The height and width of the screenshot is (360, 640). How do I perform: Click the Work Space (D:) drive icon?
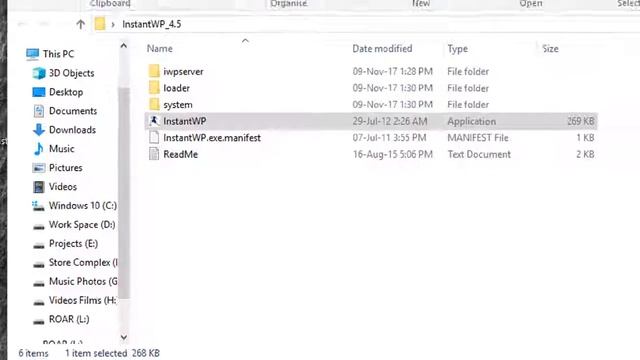tap(39, 226)
